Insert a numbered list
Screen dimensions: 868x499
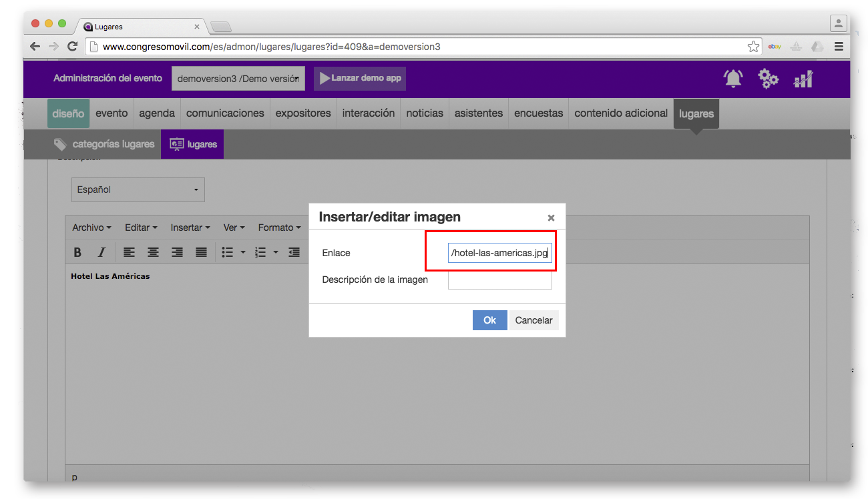click(260, 252)
